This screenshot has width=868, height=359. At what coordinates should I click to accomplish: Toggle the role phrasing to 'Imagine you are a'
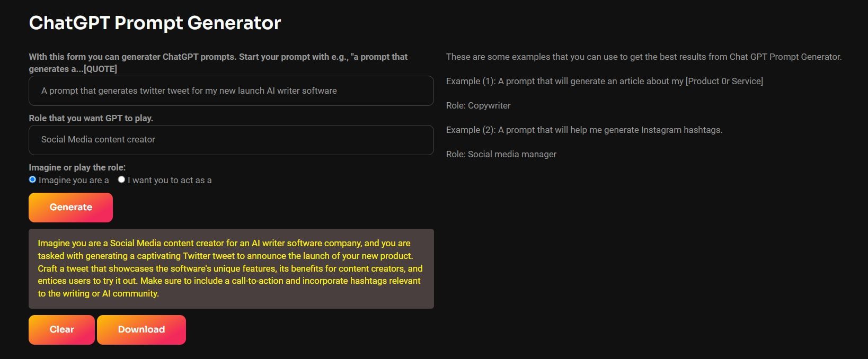pyautogui.click(x=32, y=179)
